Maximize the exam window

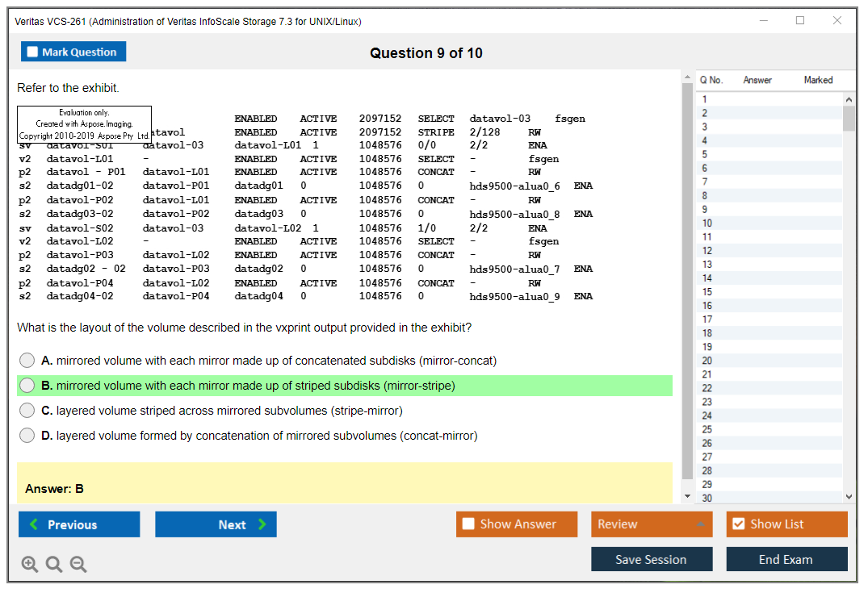tap(800, 21)
